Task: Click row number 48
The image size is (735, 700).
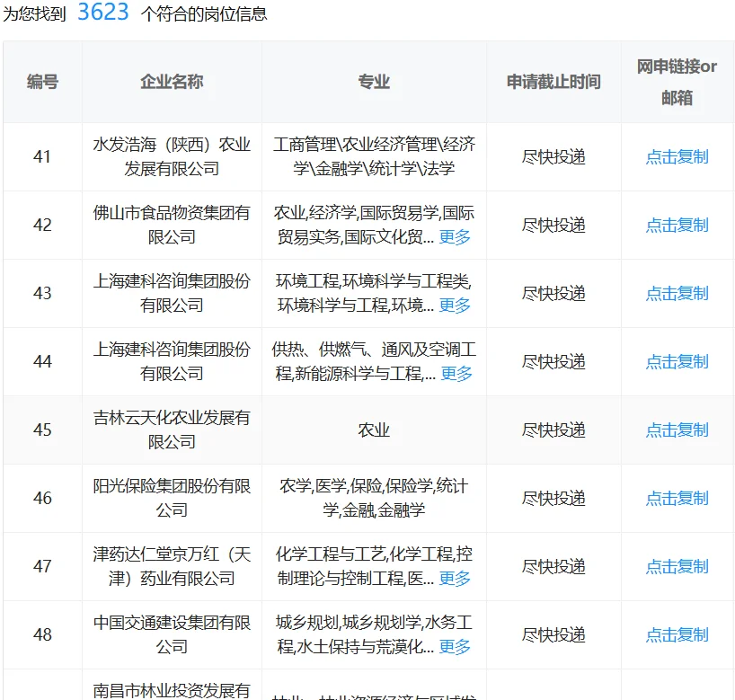Action: click(42, 634)
